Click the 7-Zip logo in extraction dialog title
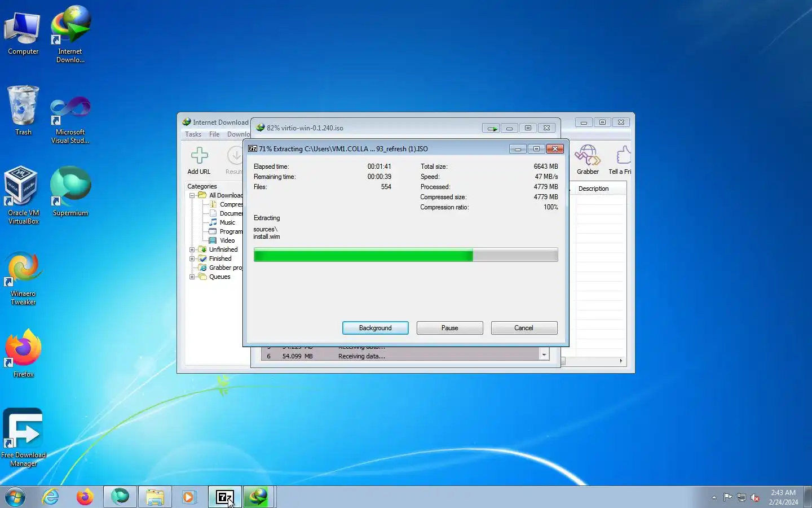The height and width of the screenshot is (508, 812). click(x=253, y=149)
